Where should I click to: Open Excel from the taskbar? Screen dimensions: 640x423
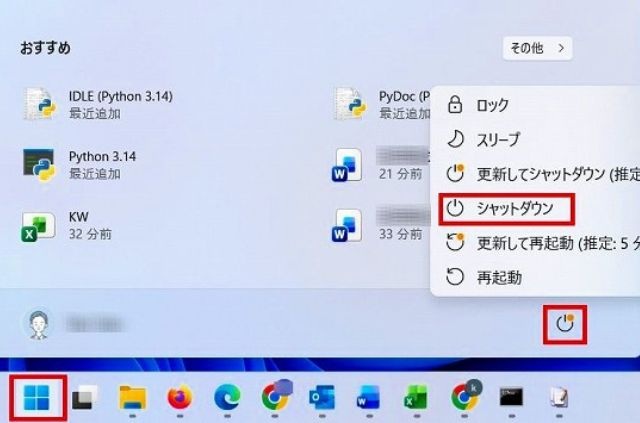click(x=415, y=398)
